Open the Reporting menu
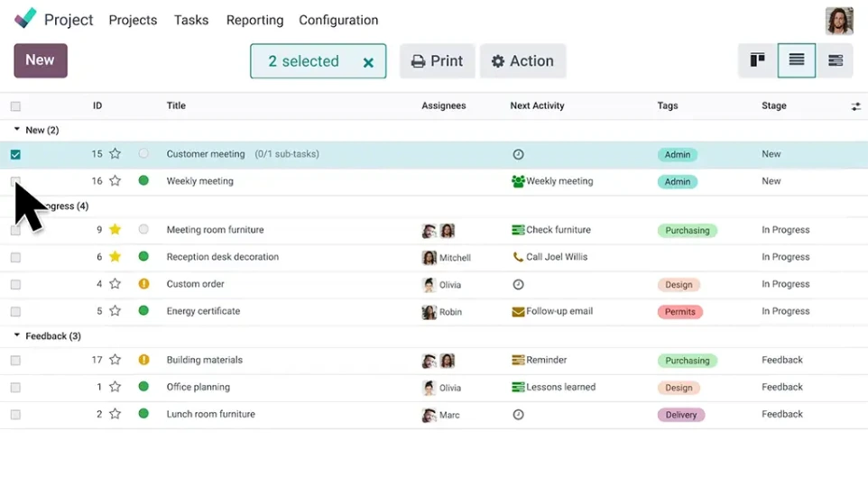The image size is (868, 495). point(254,20)
